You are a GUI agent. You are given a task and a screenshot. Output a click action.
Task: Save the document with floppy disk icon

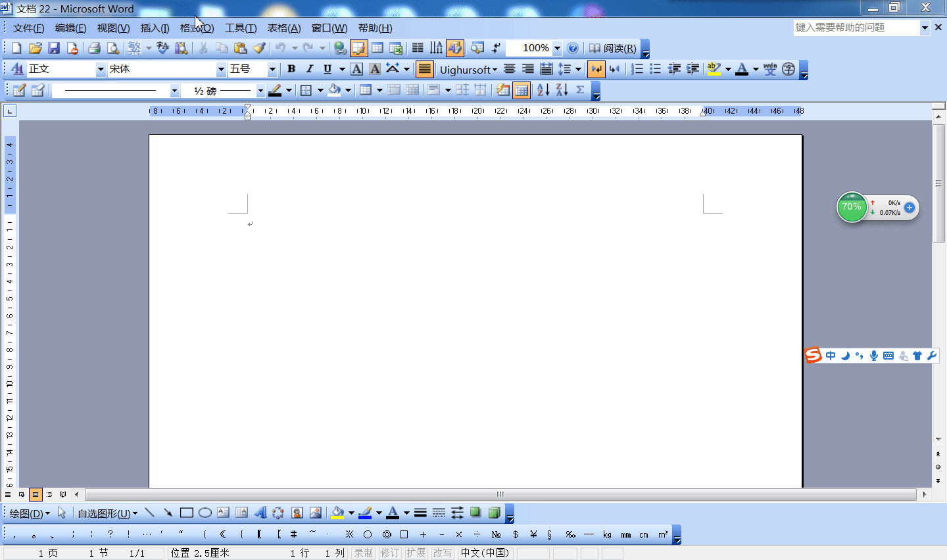coord(54,48)
